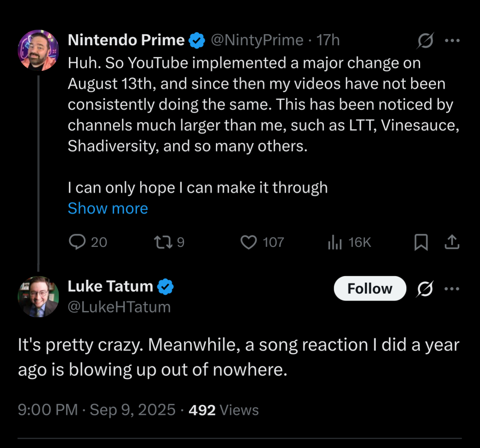Open more options for Luke Tatum's reply
480x448 pixels.
coord(452,289)
